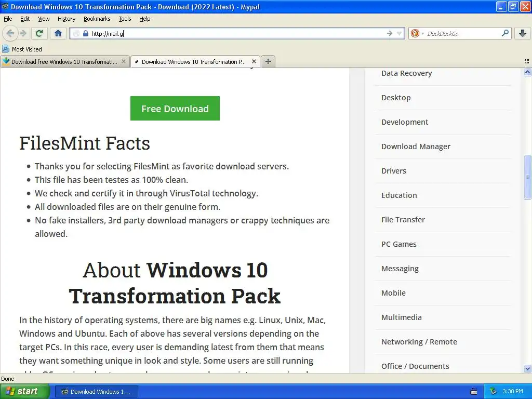
Task: Switch to 'Download free Windows 10 Transformati...' tab
Action: pyautogui.click(x=65, y=61)
